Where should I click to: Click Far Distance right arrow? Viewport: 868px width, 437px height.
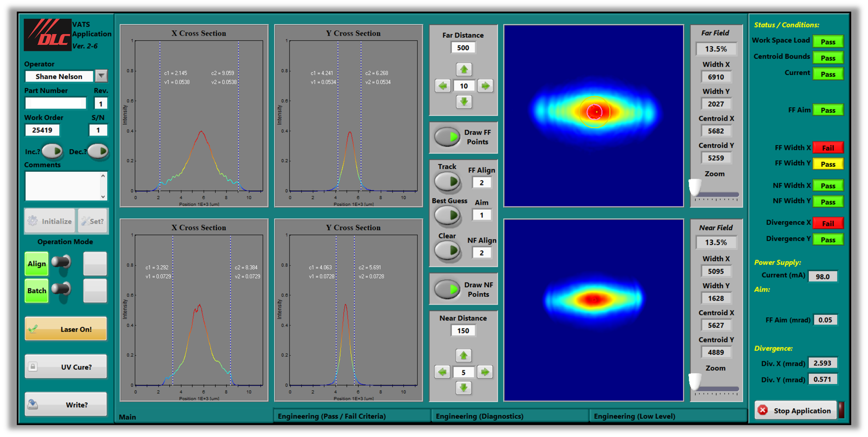pos(485,86)
